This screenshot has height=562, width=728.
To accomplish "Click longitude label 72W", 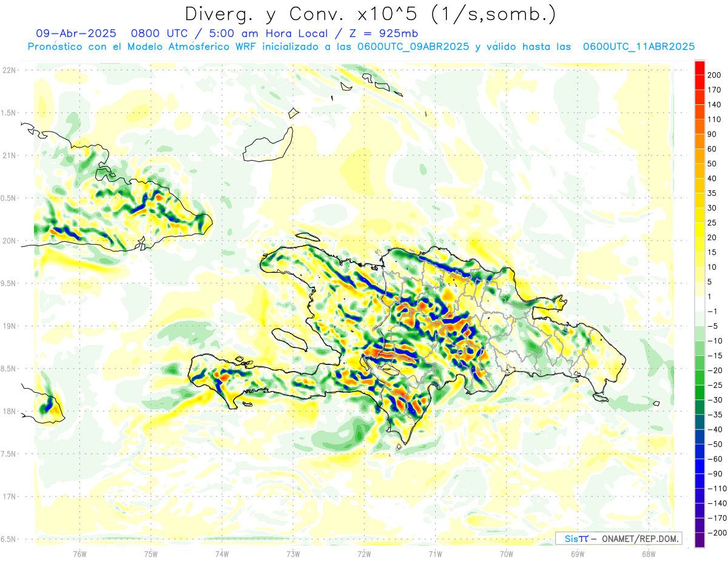I will pyautogui.click(x=364, y=553).
